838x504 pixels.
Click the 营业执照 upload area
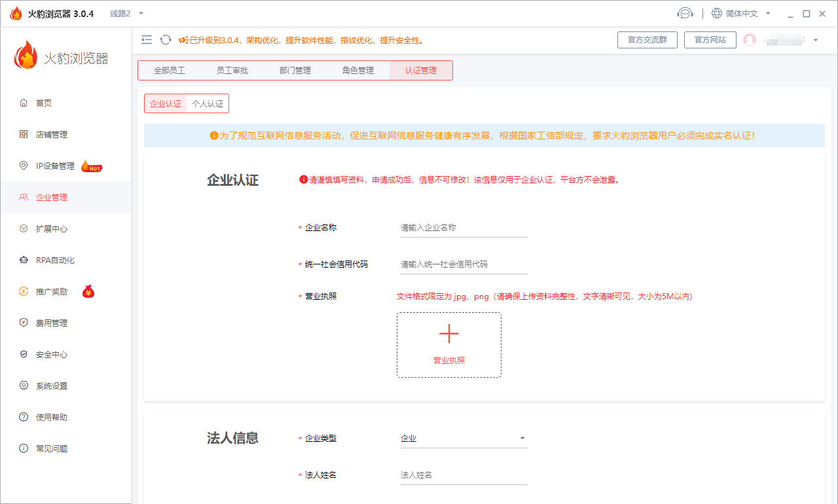(448, 345)
